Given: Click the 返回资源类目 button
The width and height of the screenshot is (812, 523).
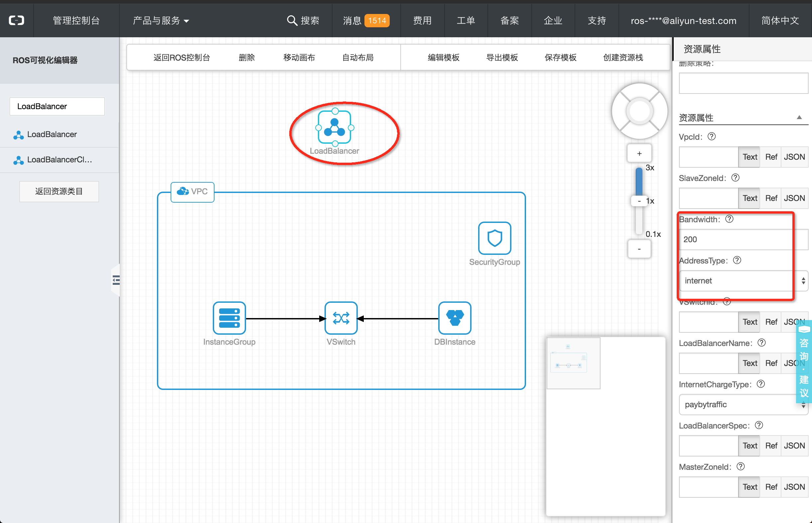Looking at the screenshot, I should click(59, 191).
